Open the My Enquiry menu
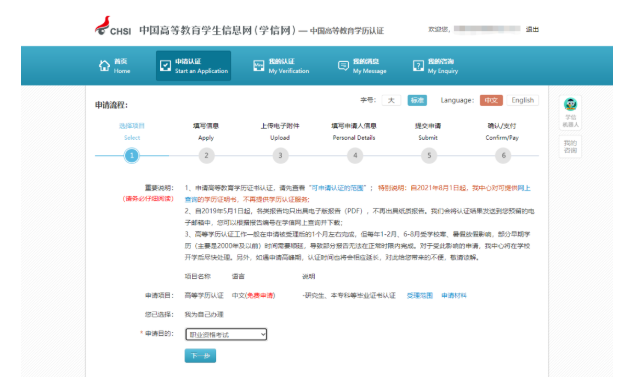 pos(436,66)
